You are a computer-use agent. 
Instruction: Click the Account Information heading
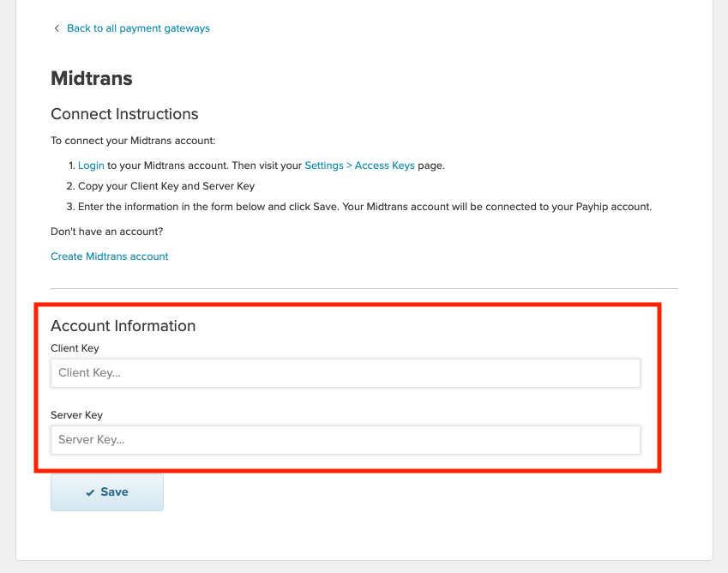point(123,325)
